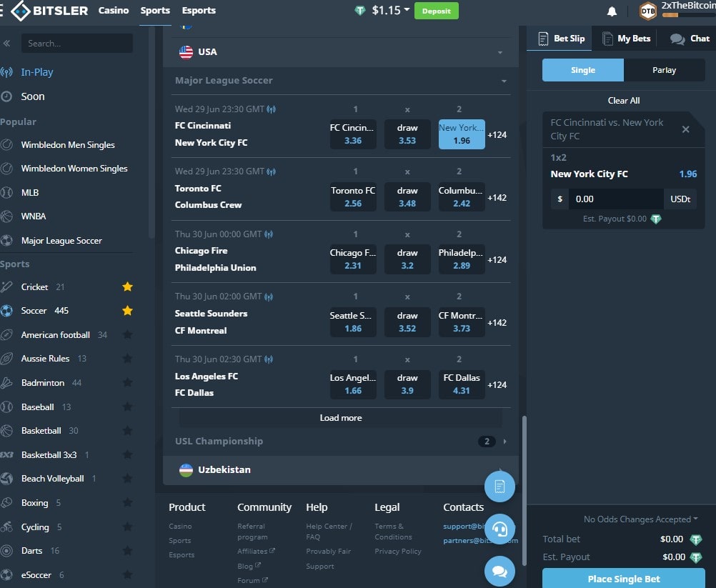Open the Bitsler logo home link
The image size is (716, 588).
pyautogui.click(x=49, y=10)
